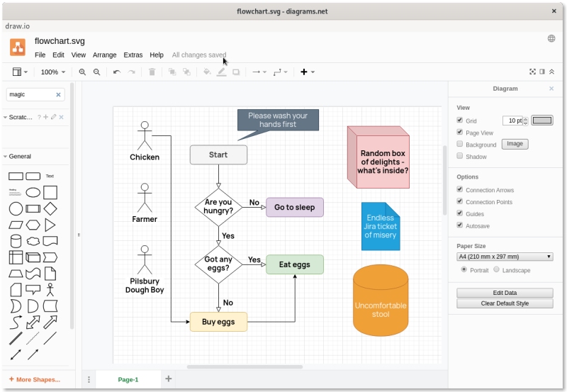Select the Portrait radio button

click(x=464, y=269)
